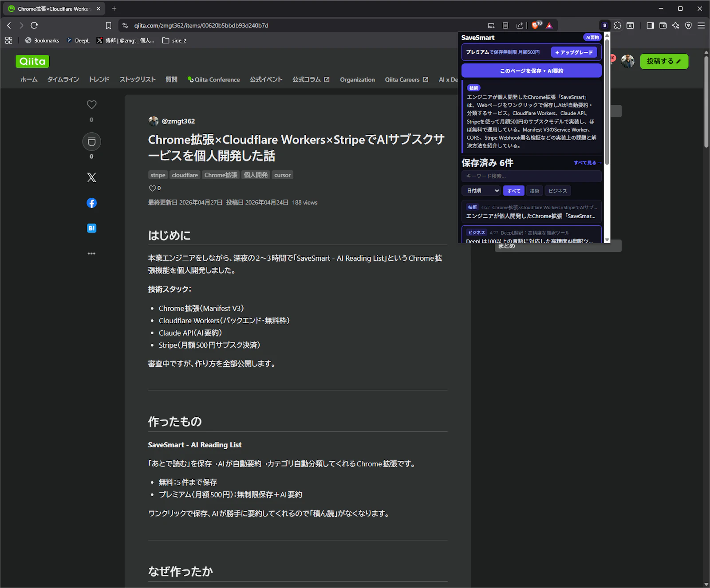Open 公式コラム external link in the nav
Viewport: 710px width, 588px height.
[x=311, y=79]
